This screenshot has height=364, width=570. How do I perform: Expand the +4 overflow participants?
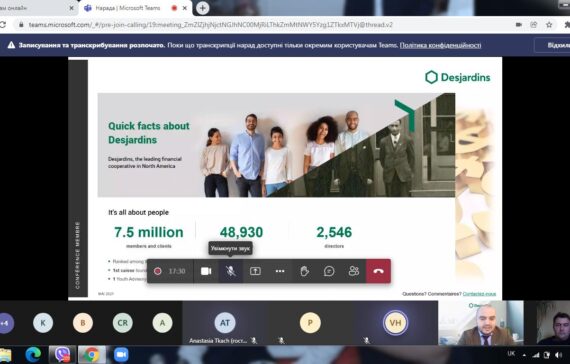pos(5,323)
